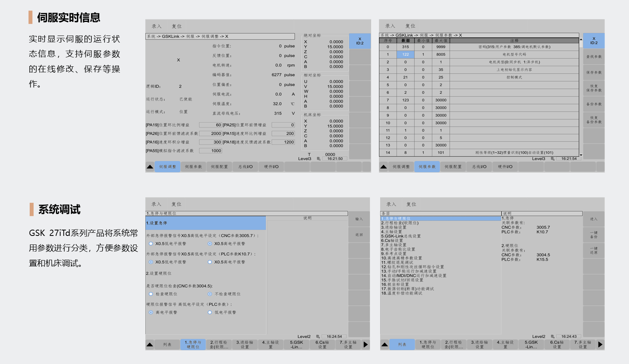
Task: Open 总线I/O tab in servo adjustment screen
Action: (245, 167)
